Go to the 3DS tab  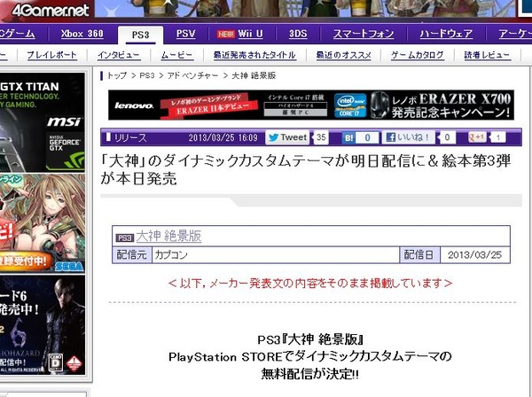tap(298, 34)
